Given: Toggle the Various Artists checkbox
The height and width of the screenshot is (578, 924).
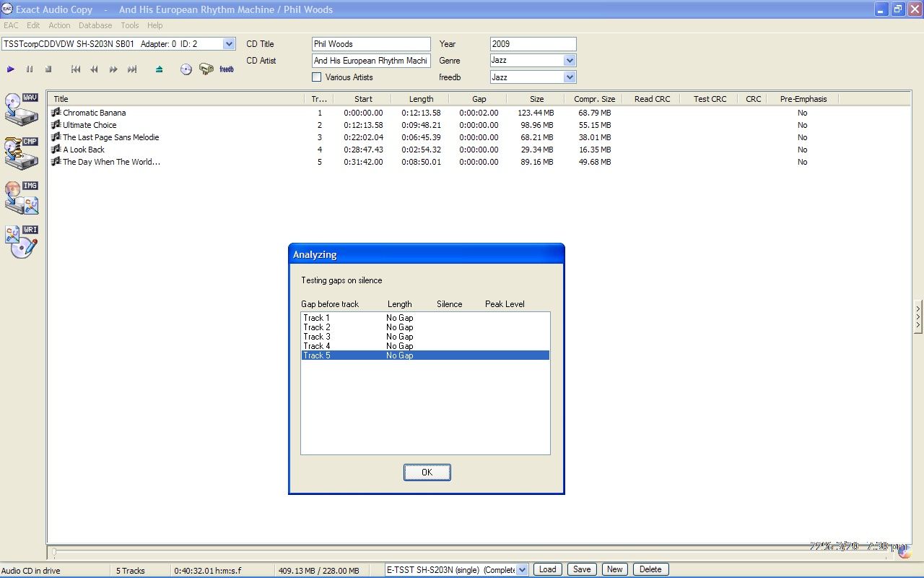Looking at the screenshot, I should 316,77.
